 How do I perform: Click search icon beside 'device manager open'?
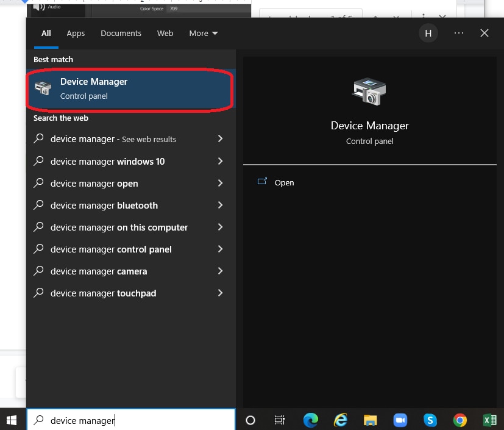[38, 183]
